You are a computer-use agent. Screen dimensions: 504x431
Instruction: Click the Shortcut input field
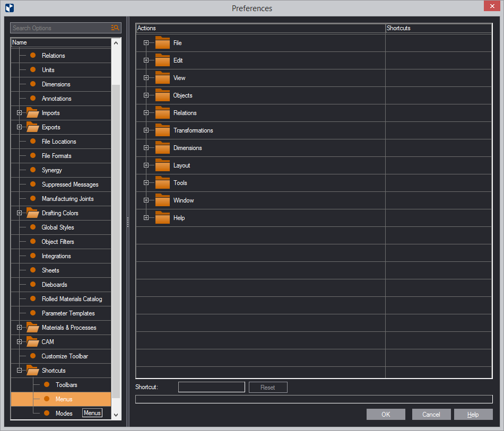click(x=212, y=387)
